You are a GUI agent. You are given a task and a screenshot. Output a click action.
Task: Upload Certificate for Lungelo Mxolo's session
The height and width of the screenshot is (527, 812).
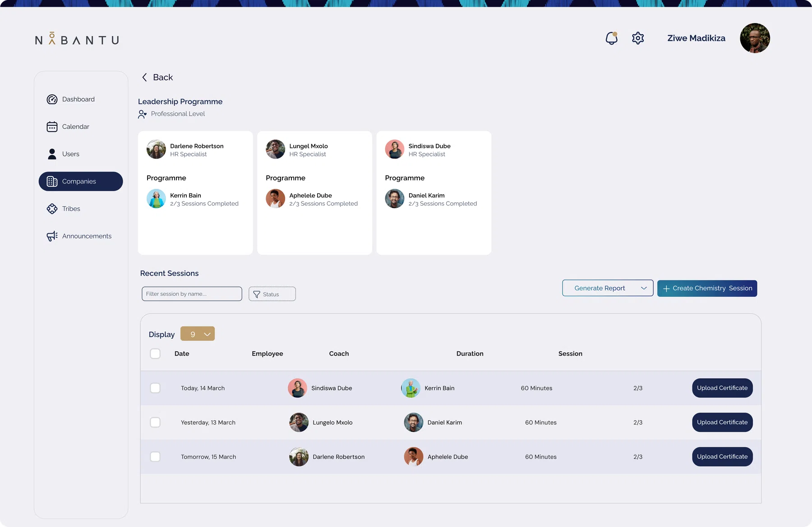point(722,422)
